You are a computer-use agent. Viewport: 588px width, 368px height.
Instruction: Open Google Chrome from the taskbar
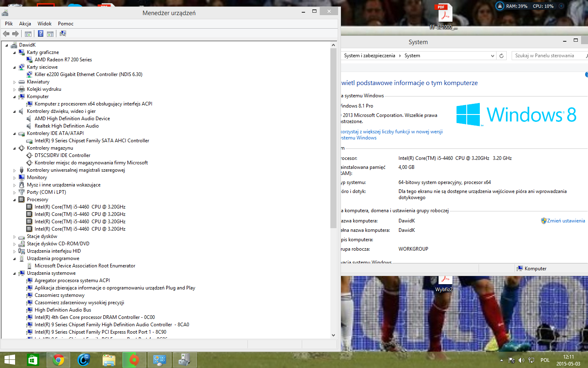[x=58, y=360]
